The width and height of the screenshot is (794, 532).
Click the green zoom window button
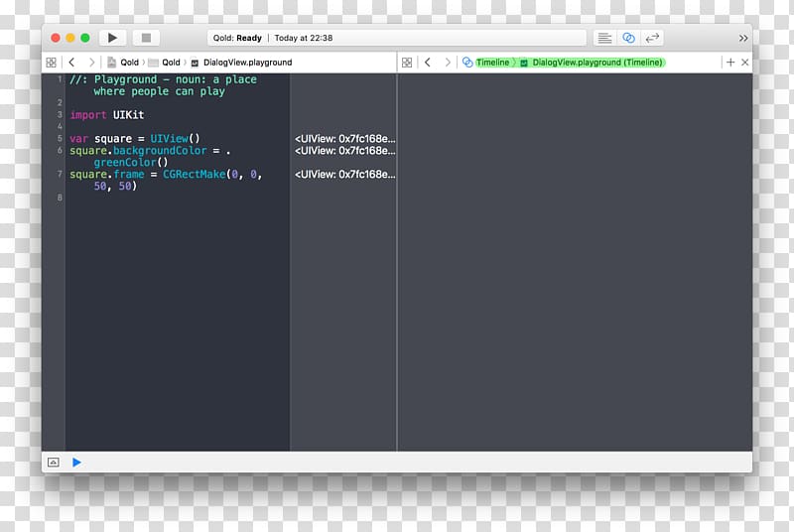pyautogui.click(x=85, y=38)
